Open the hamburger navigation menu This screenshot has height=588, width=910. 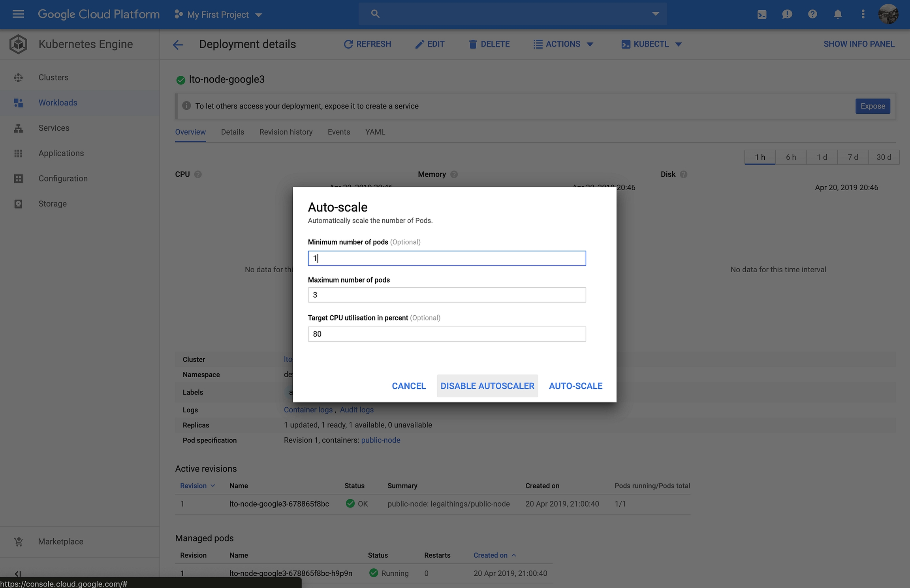(18, 14)
